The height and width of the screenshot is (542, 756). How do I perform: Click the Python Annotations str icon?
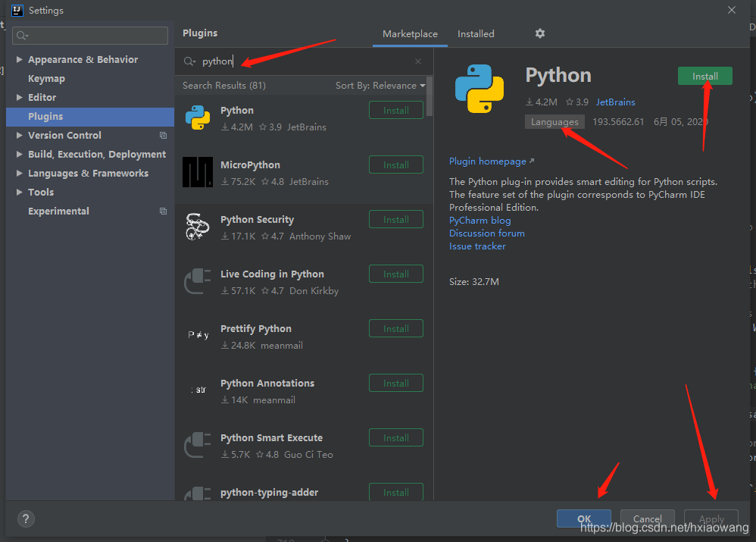tap(198, 390)
